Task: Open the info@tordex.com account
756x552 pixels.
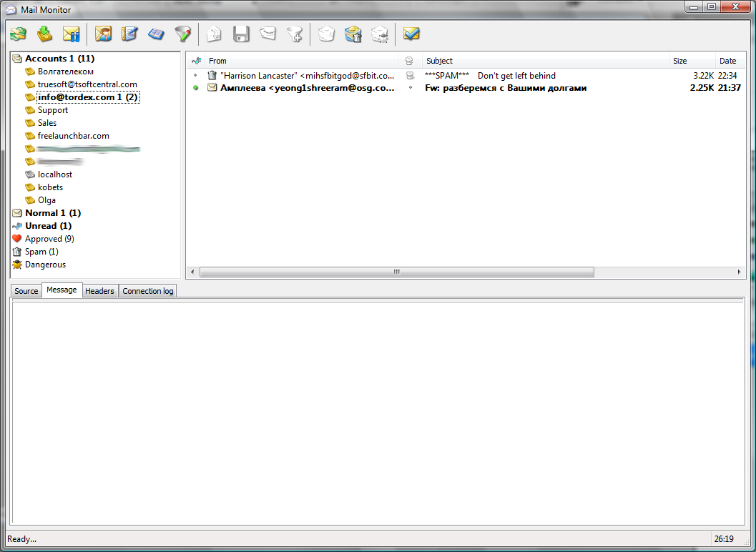Action: [x=87, y=97]
